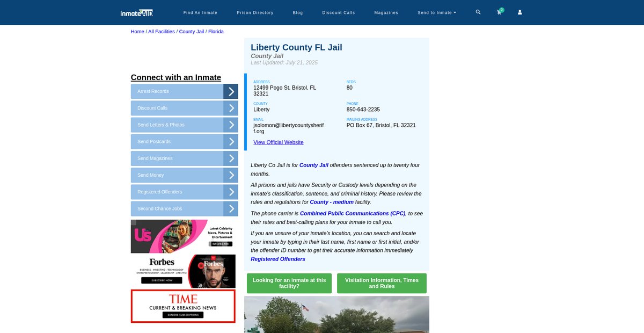Click the Send Money arrow icon
The width and height of the screenshot is (644, 333).
pyautogui.click(x=231, y=175)
